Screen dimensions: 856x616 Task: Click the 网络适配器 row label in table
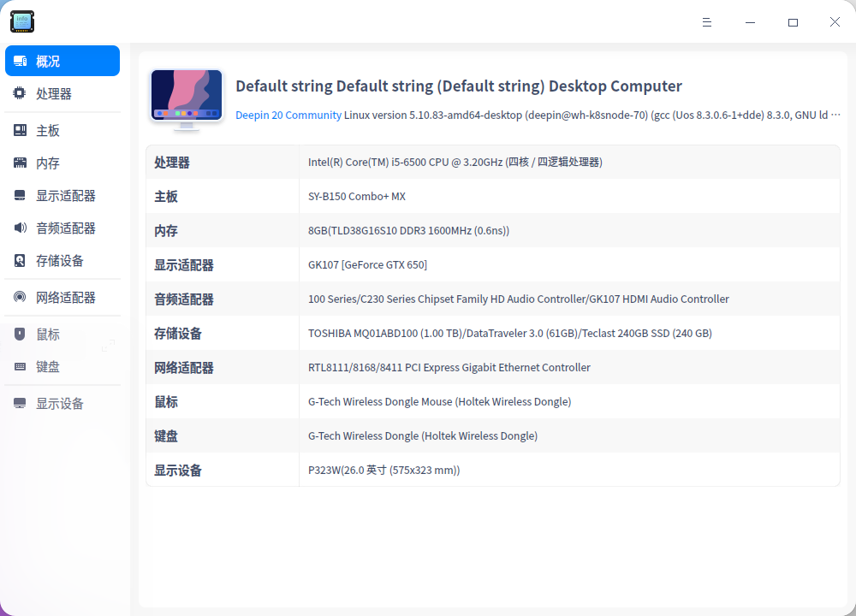click(x=184, y=368)
